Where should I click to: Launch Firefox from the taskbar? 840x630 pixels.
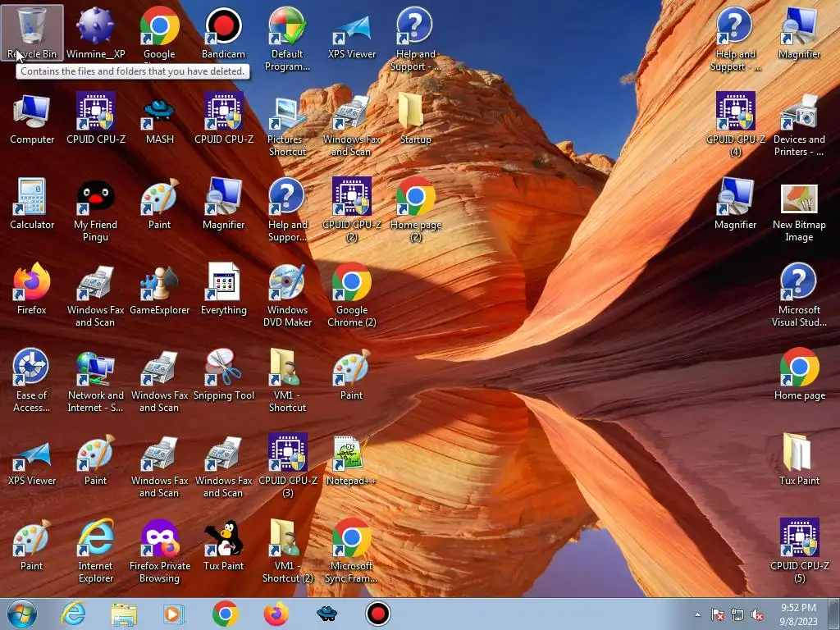point(276,614)
